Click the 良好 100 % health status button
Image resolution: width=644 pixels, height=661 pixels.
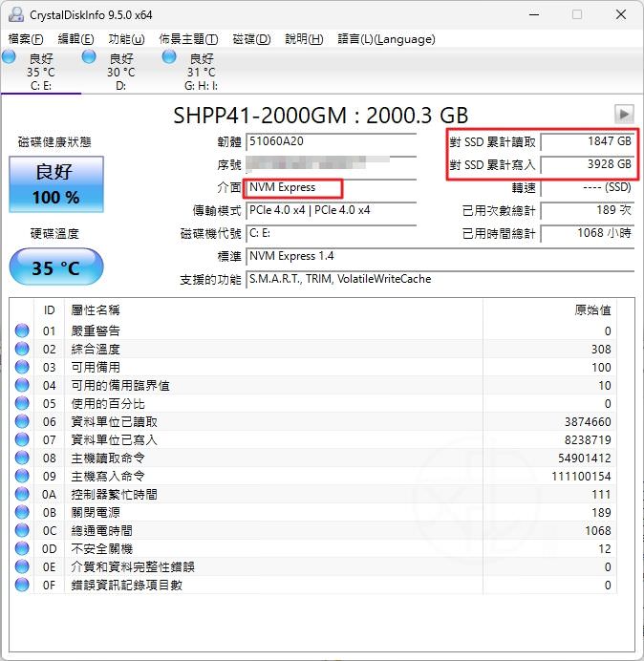[56, 184]
